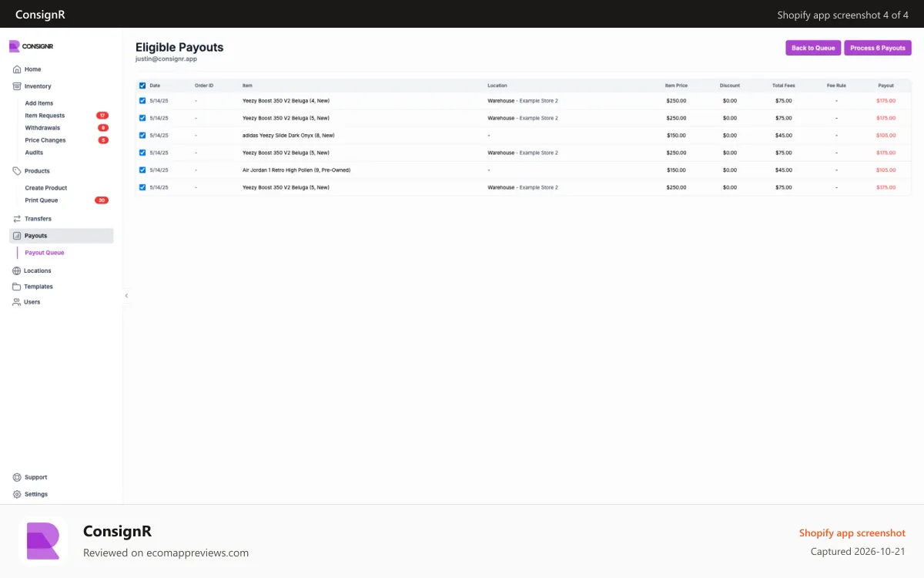Screen dimensions: 924x578
Task: Click the Order ID column header
Action: [204, 86]
